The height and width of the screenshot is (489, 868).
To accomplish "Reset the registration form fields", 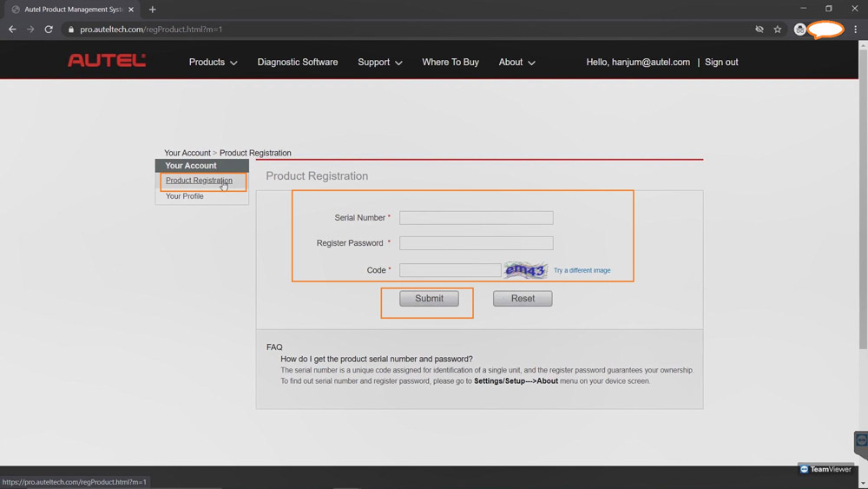I will (523, 299).
